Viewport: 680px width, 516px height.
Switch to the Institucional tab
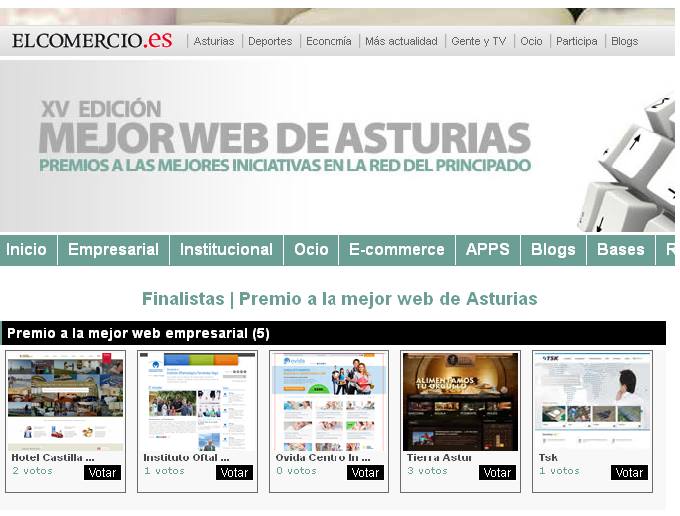click(x=226, y=250)
